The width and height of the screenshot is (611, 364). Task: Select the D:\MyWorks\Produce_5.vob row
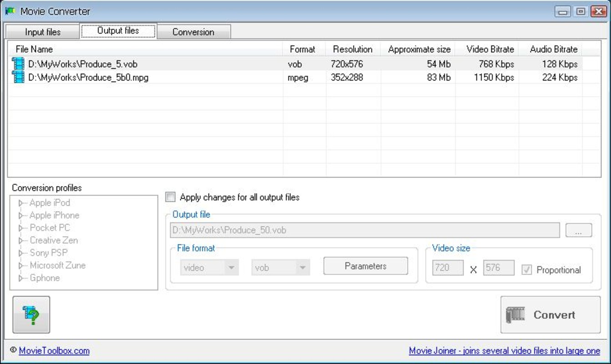(x=295, y=64)
